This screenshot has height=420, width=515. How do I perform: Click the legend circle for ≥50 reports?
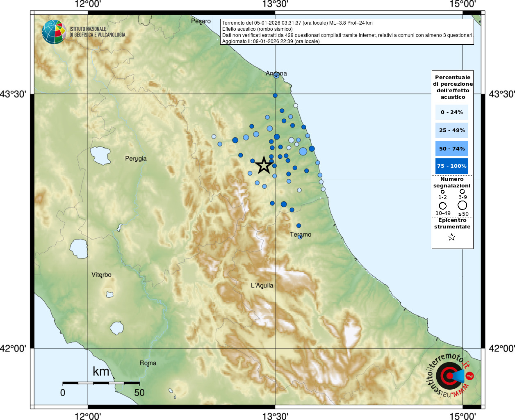(463, 205)
